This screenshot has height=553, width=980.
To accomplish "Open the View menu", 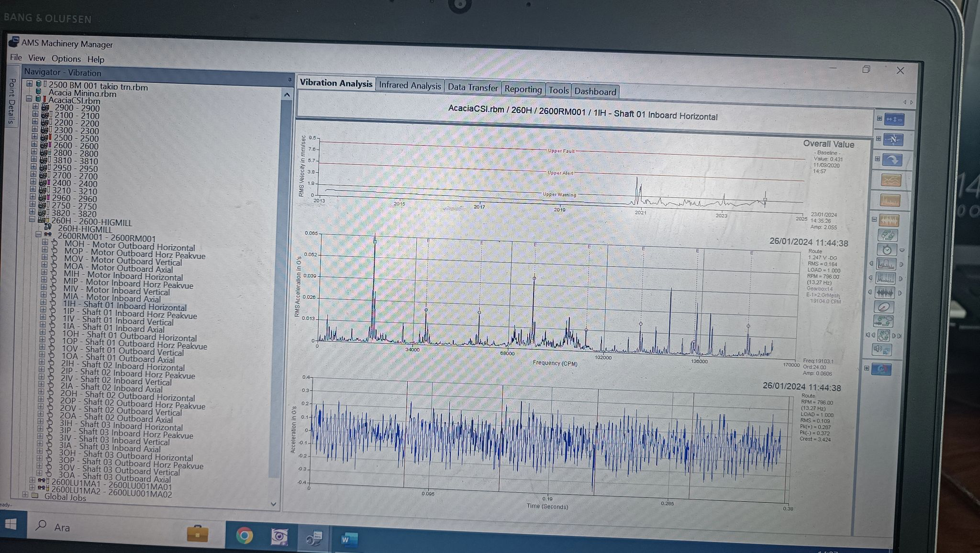I will [36, 58].
